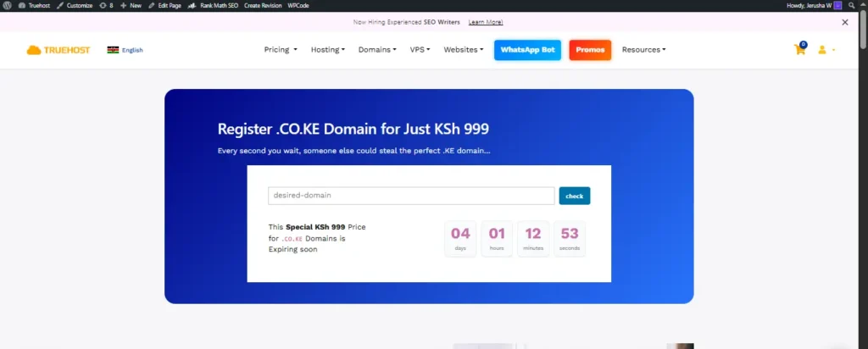Click the Customize paintbrush icon

60,6
